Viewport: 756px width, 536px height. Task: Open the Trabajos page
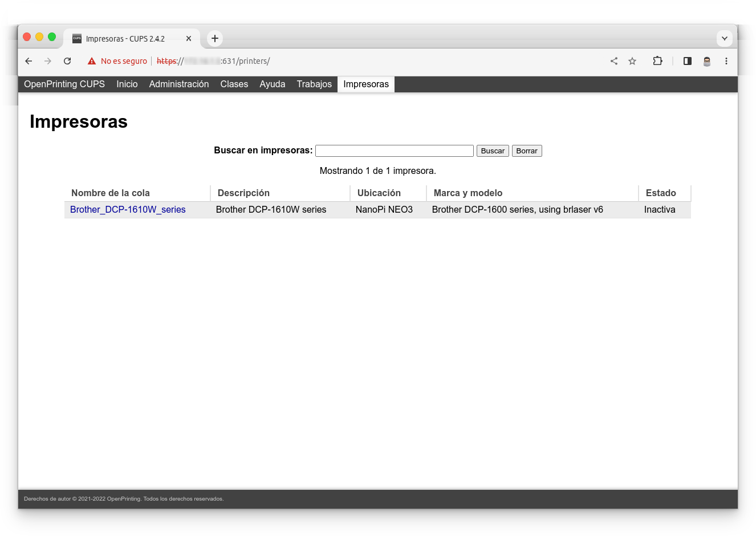tap(314, 84)
